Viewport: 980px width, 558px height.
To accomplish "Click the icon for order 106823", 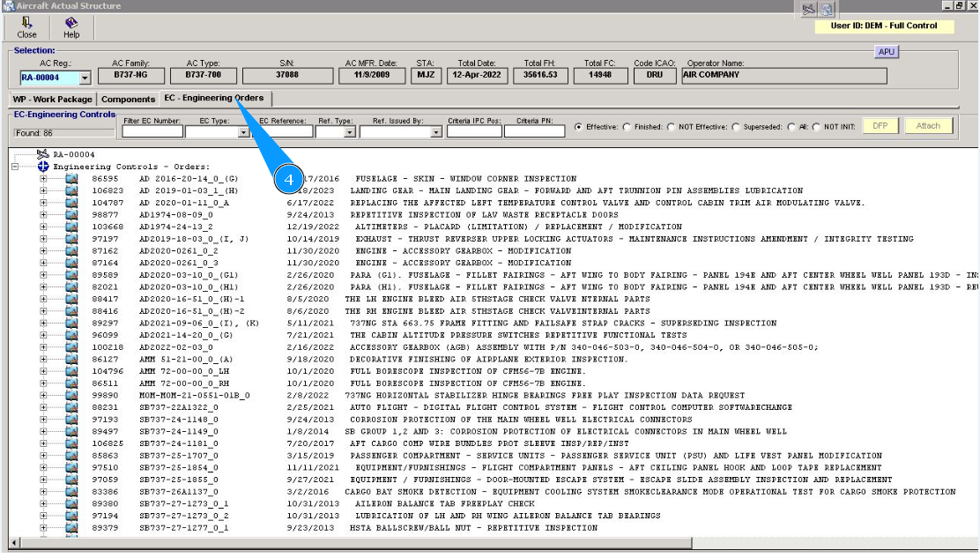I will [x=71, y=190].
